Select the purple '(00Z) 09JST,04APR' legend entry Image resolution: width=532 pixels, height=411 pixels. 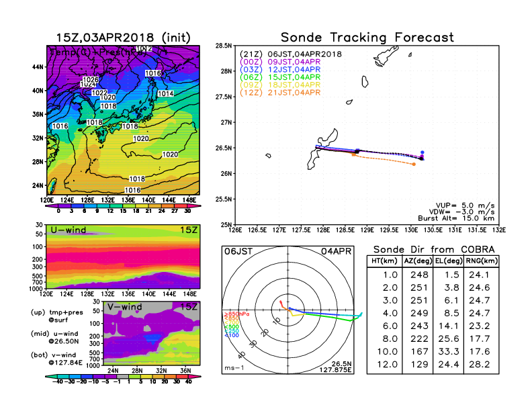pos(280,62)
